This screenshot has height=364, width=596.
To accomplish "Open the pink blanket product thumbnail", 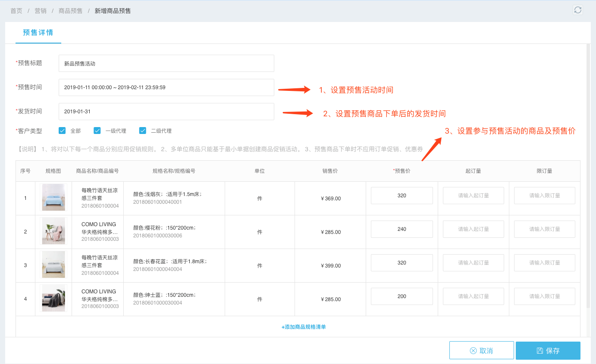I will pyautogui.click(x=53, y=231).
